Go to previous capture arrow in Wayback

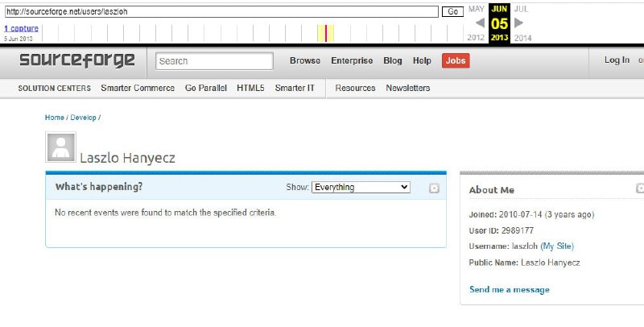click(x=480, y=23)
